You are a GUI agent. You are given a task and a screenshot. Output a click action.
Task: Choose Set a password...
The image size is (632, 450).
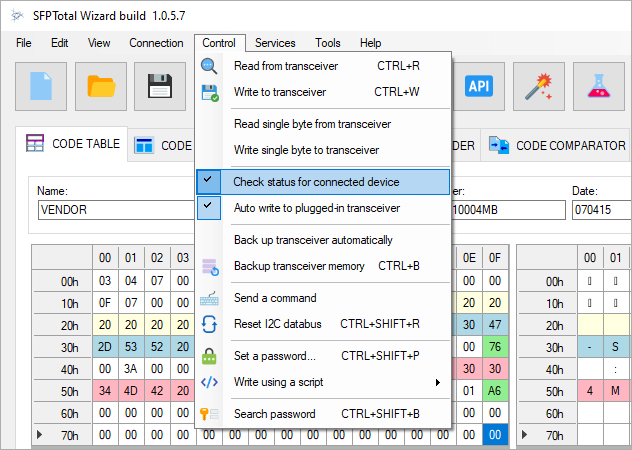coord(323,356)
